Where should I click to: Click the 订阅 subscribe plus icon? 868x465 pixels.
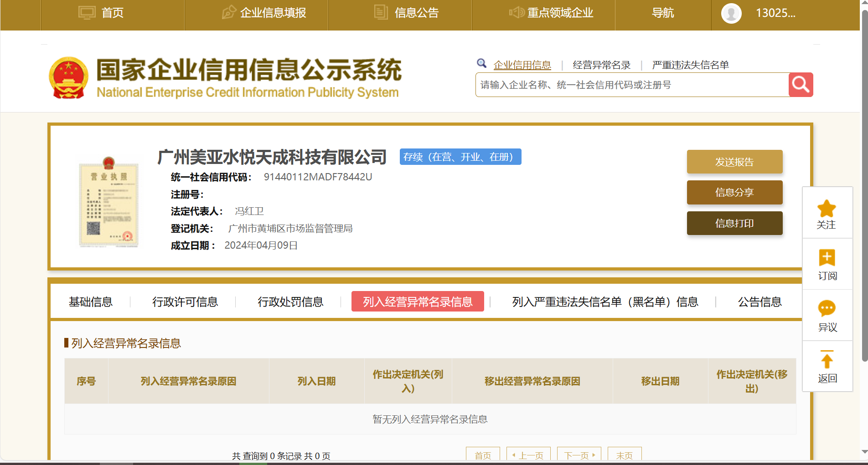click(x=827, y=258)
